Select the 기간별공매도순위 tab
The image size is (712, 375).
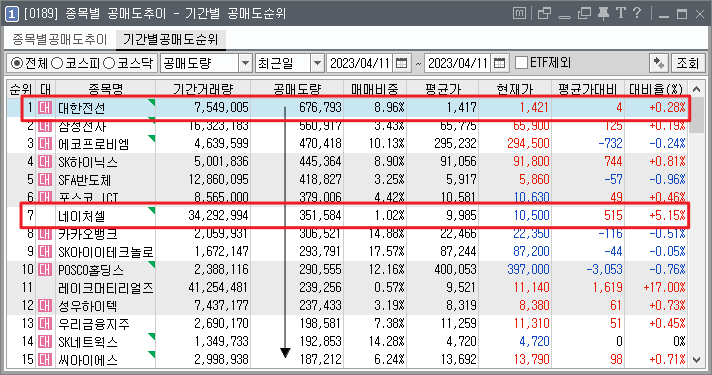171,39
